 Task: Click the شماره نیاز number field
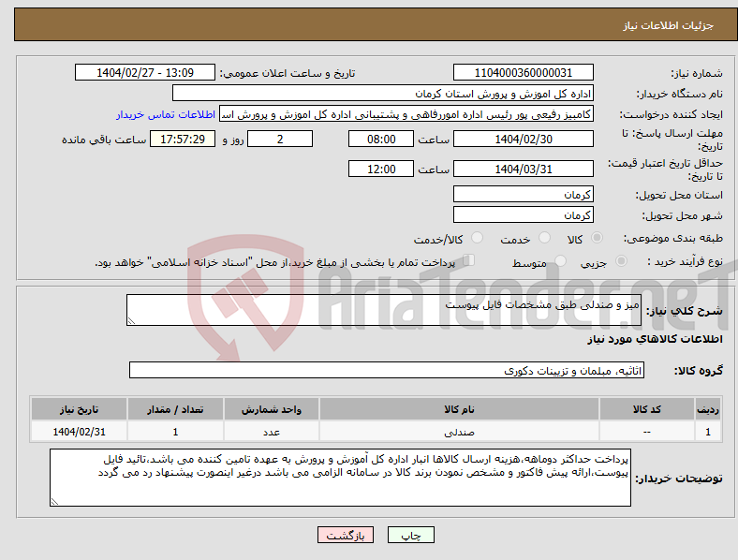point(523,72)
